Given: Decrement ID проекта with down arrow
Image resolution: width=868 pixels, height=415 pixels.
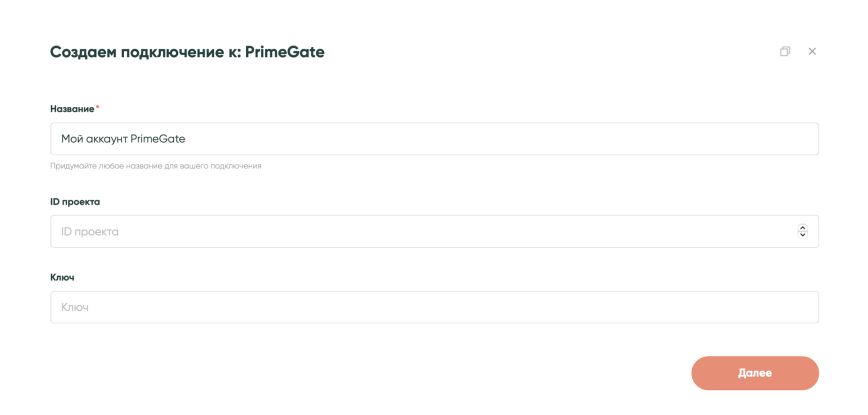Looking at the screenshot, I should point(802,235).
